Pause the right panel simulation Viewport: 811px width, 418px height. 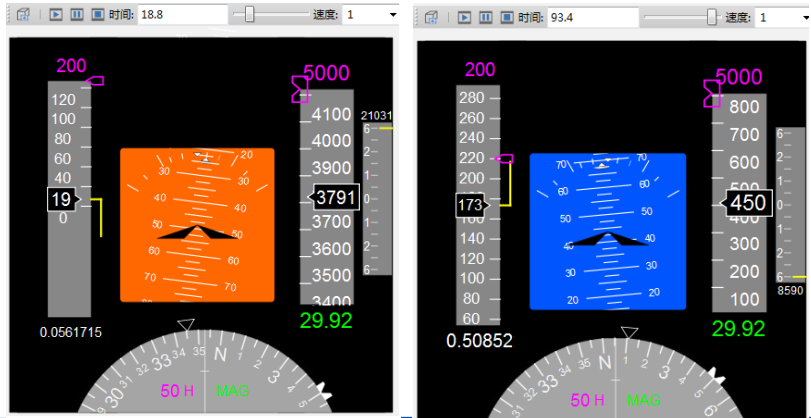click(485, 18)
